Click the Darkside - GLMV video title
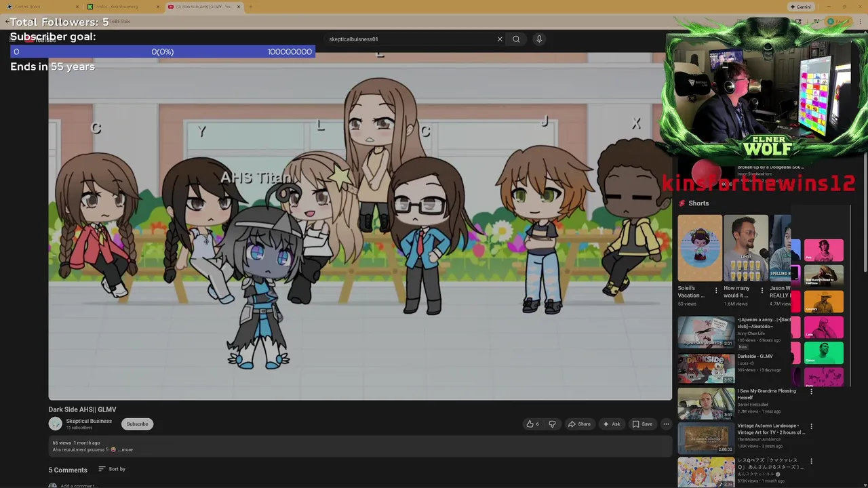This screenshot has height=488, width=868. point(755,357)
